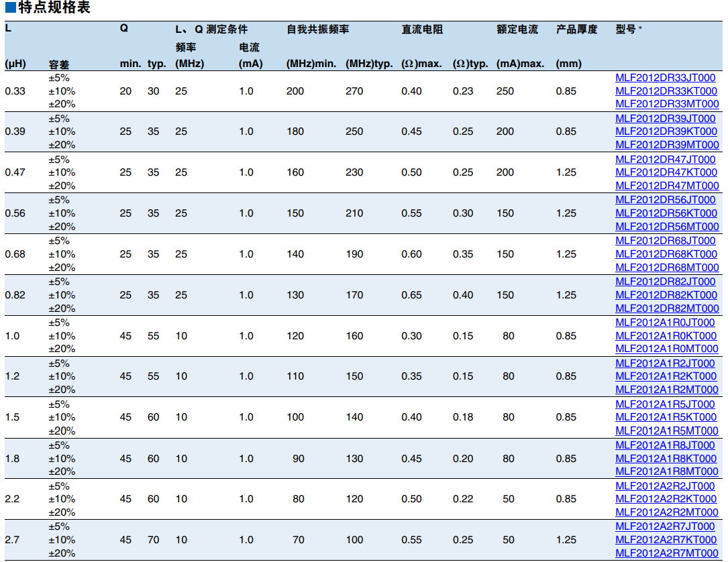Go to part MLF2012A1R2JT000
The image size is (728, 562).
click(665, 363)
